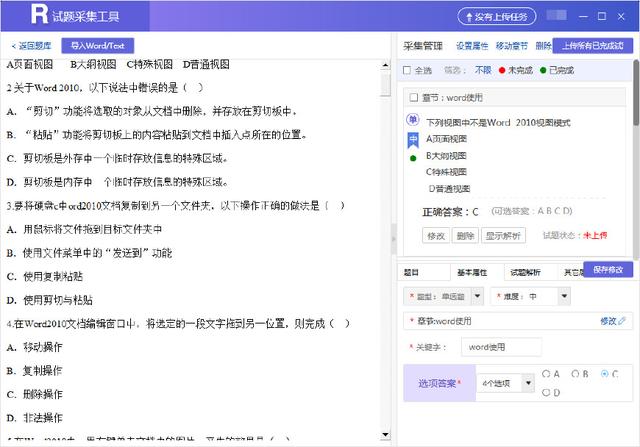Click the 修改 button under the question
The width and height of the screenshot is (640, 447).
tap(436, 236)
